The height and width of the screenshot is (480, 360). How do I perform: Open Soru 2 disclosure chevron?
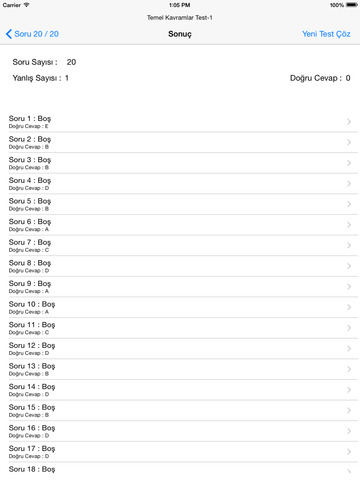(349, 142)
